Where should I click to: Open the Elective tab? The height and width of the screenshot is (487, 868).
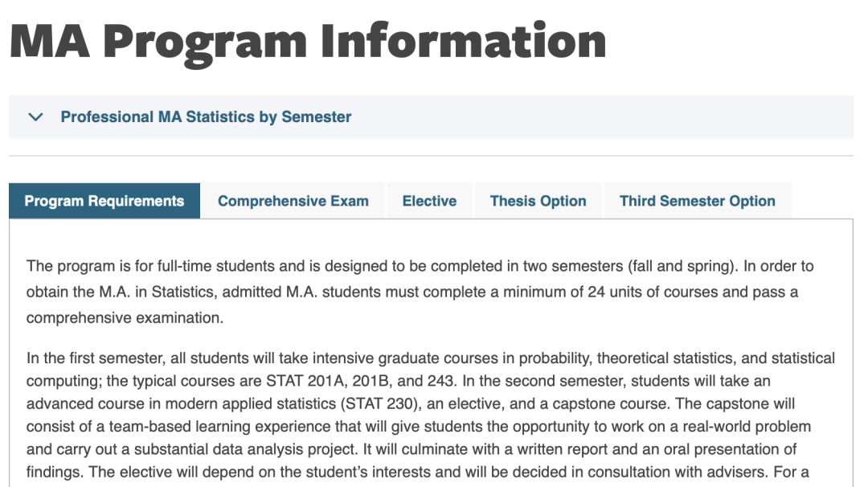pyautogui.click(x=429, y=201)
